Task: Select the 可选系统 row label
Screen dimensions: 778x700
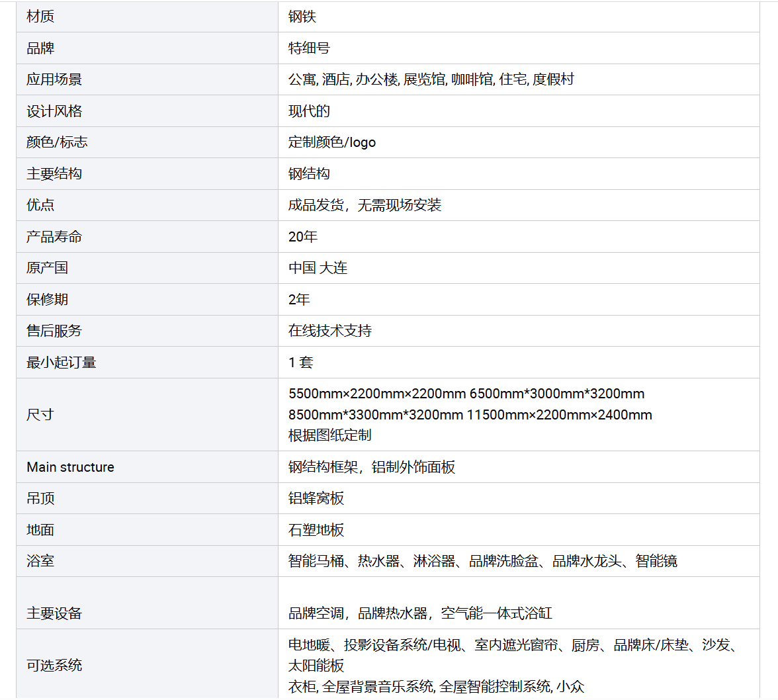Action: coord(54,666)
